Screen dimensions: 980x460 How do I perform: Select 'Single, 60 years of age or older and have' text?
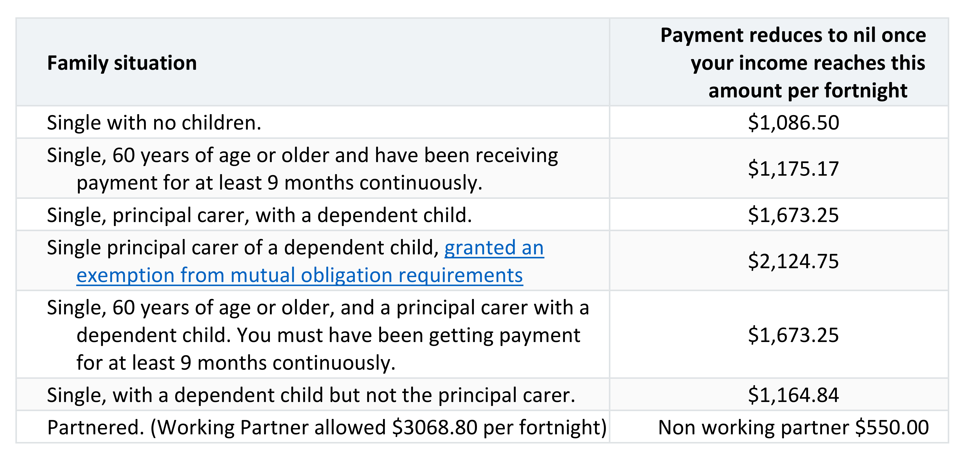(302, 155)
